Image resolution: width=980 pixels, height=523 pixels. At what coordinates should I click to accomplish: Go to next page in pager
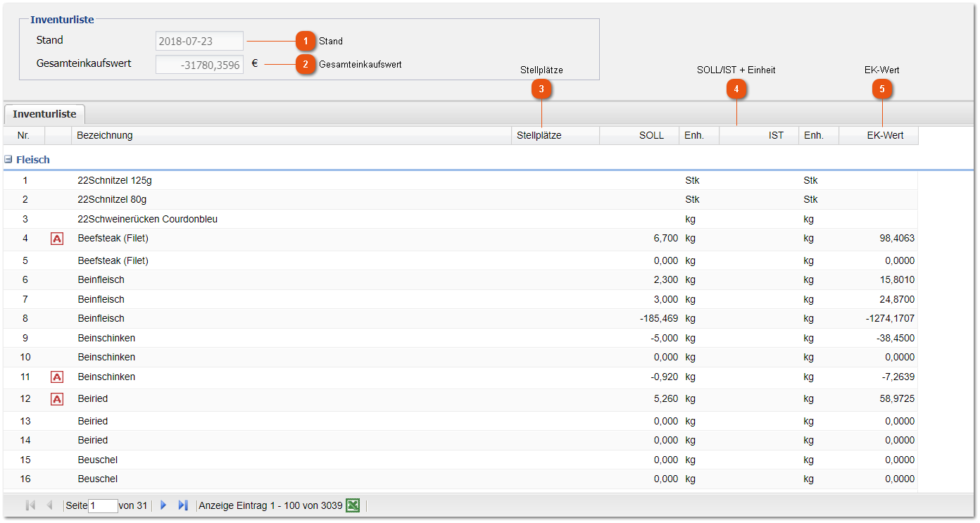163,505
